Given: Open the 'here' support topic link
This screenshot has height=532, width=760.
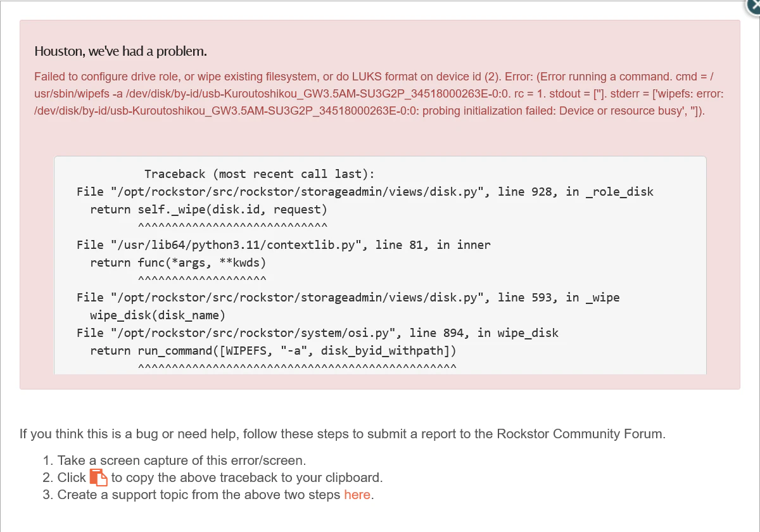Looking at the screenshot, I should tap(357, 495).
